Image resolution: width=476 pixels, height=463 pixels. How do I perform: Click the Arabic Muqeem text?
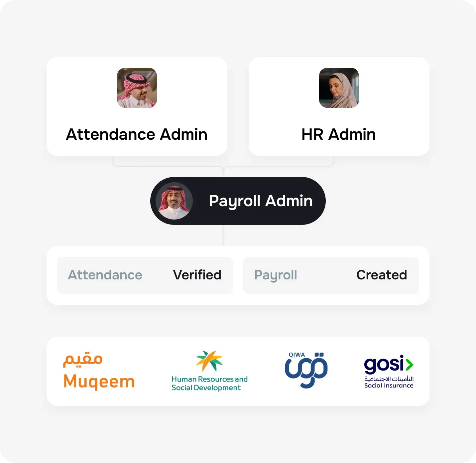tap(83, 360)
